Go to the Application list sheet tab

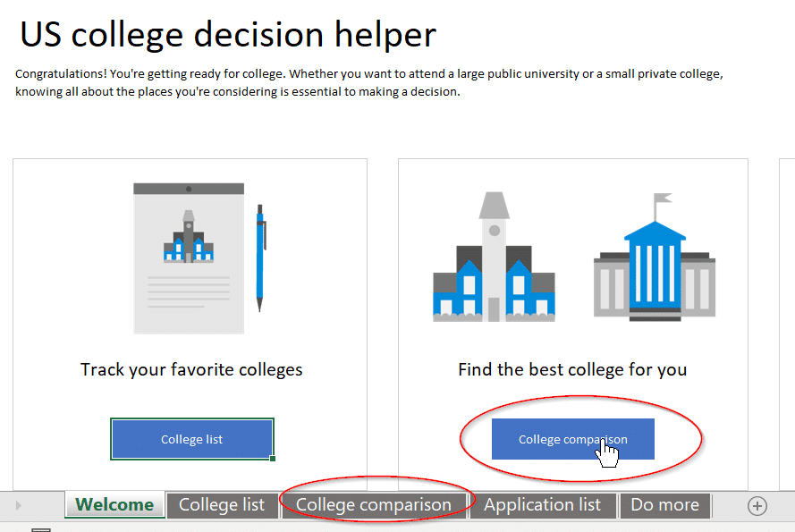click(542, 505)
